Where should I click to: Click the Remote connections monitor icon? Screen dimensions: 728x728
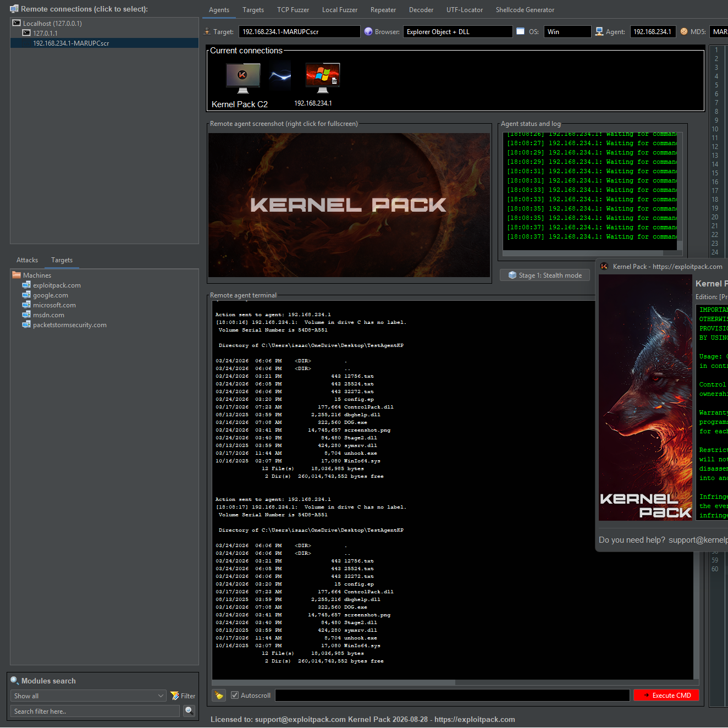click(14, 9)
